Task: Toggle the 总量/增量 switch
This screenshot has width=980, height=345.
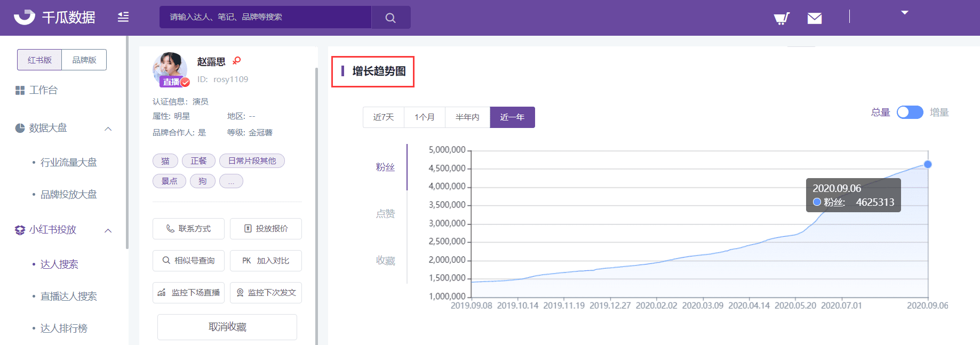Action: click(x=910, y=113)
